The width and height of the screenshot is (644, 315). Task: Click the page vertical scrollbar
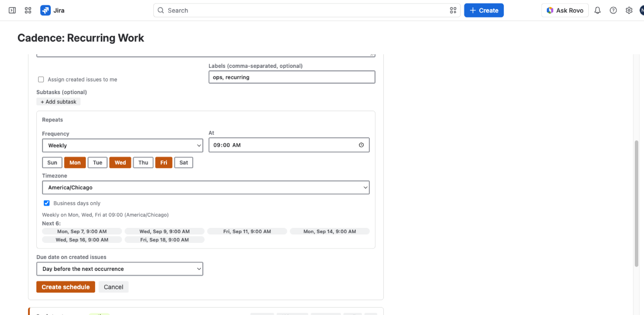[x=637, y=204]
